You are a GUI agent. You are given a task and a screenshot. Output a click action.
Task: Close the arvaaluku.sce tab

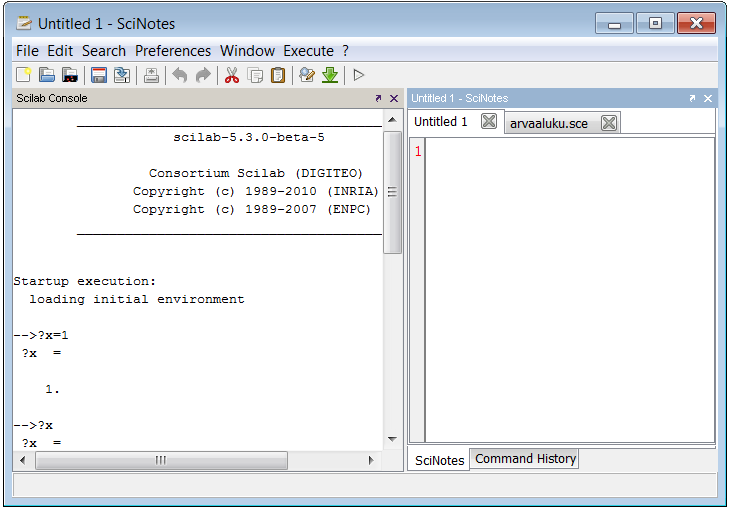(609, 123)
